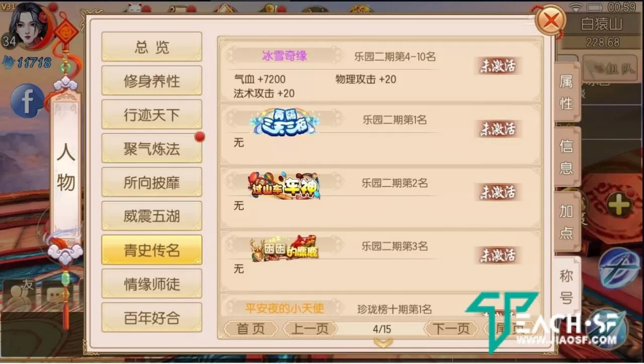
Task: Activate the 乐园二期第1名 title
Action: pos(498,129)
